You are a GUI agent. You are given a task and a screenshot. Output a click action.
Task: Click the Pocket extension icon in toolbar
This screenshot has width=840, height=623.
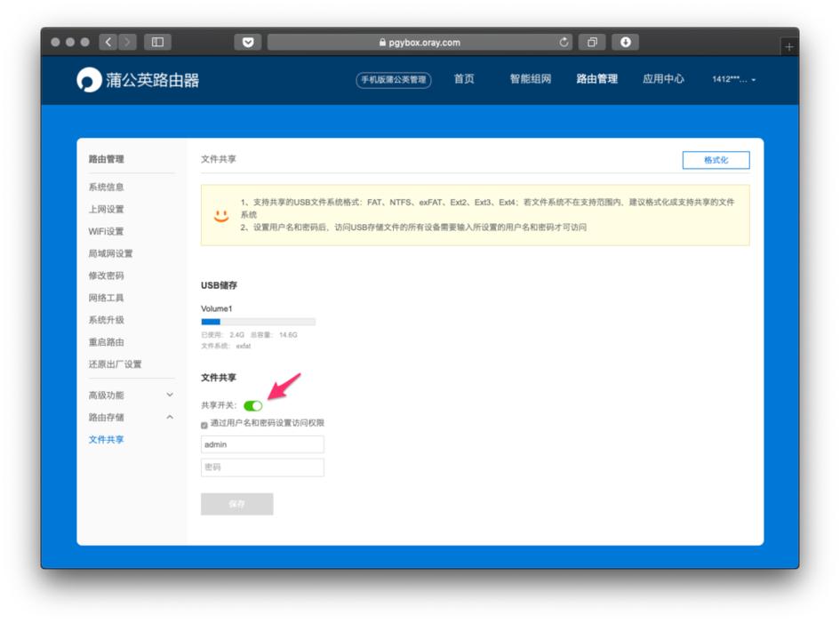(x=247, y=42)
